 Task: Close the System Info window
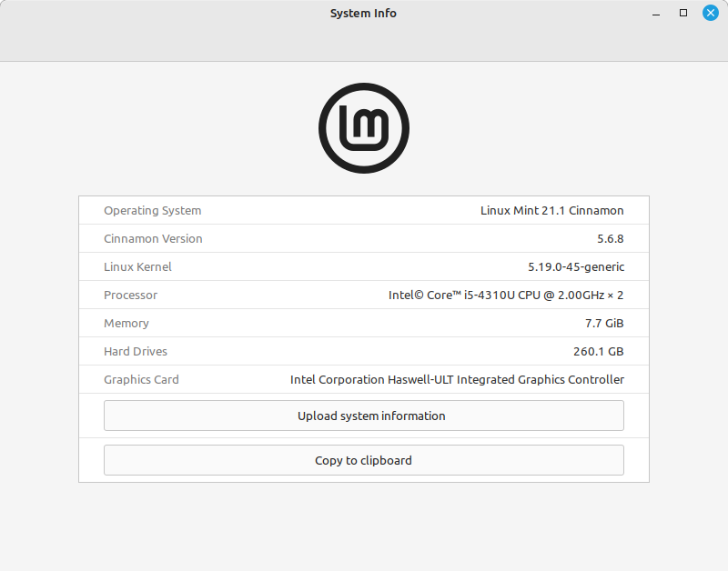point(711,13)
